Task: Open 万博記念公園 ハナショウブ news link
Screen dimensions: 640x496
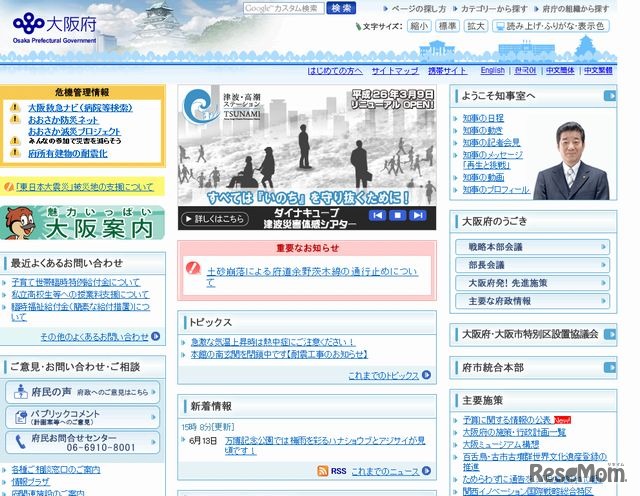Action: pos(325,445)
